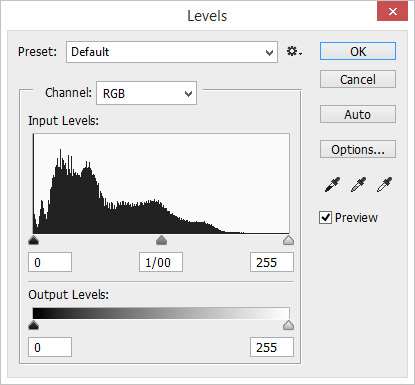Confirm with the OK button
Image resolution: width=415 pixels, height=385 pixels.
(x=358, y=51)
